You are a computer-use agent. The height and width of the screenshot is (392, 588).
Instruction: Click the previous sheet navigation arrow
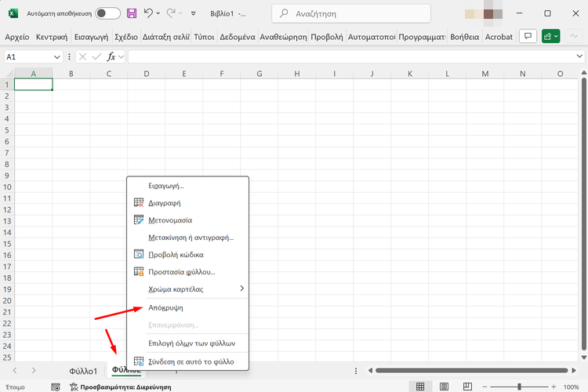point(15,371)
